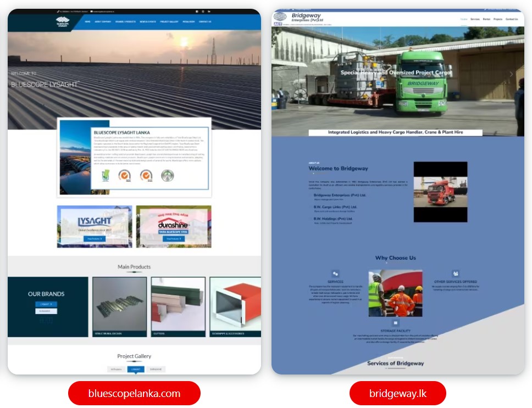Click the Integrated Logistics and Heavy Cargo banner
532x408 pixels.
[395, 132]
